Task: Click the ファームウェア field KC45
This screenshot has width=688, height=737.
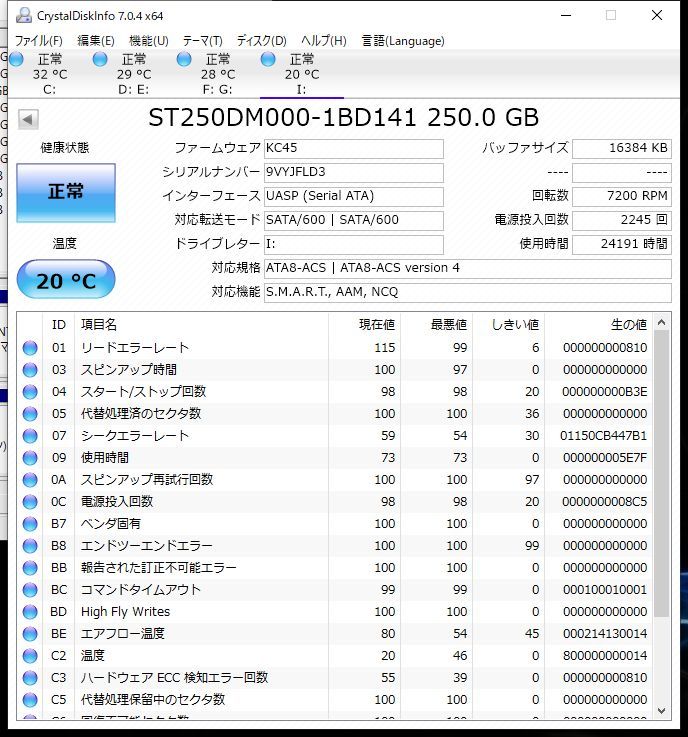Action: click(x=353, y=149)
